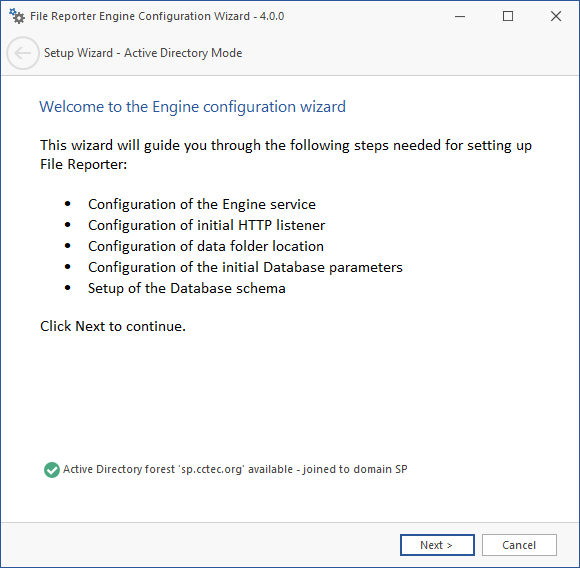580x568 pixels.
Task: Select 'Welcome to the Engine configuration wizard' heading
Action: pos(193,107)
